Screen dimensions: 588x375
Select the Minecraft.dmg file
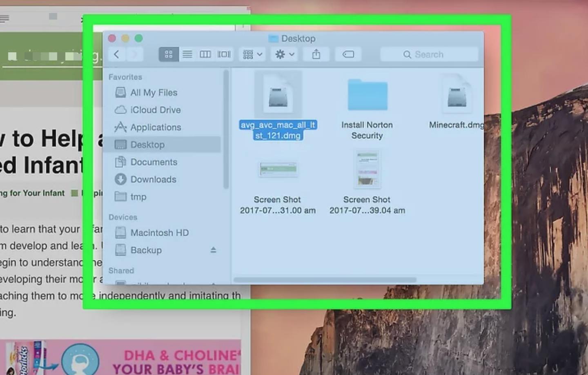(x=457, y=96)
